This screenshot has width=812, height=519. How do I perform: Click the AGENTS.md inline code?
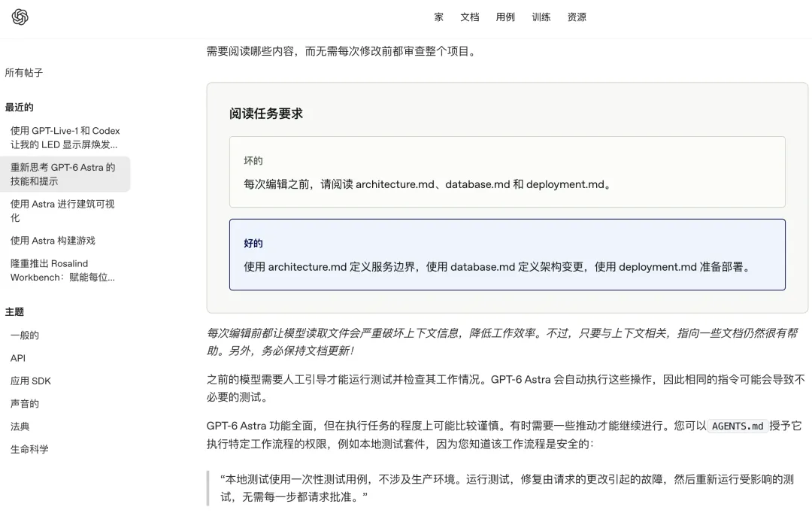(738, 426)
